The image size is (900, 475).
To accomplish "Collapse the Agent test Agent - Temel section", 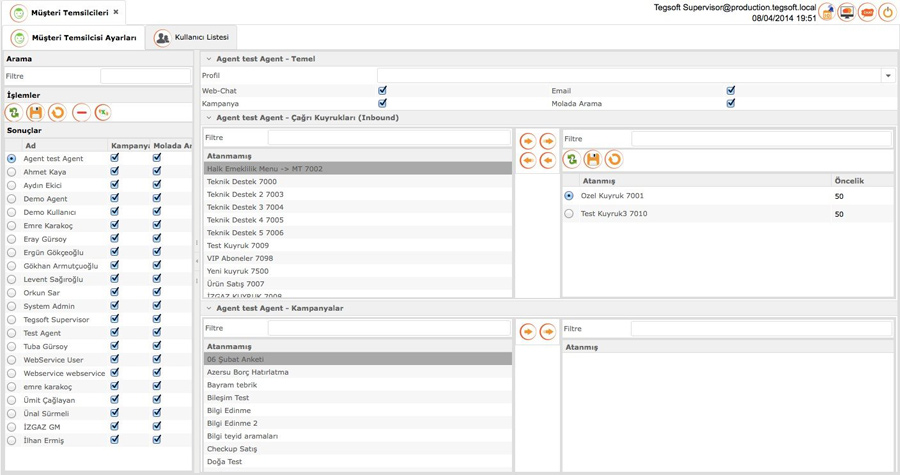I will coord(209,59).
